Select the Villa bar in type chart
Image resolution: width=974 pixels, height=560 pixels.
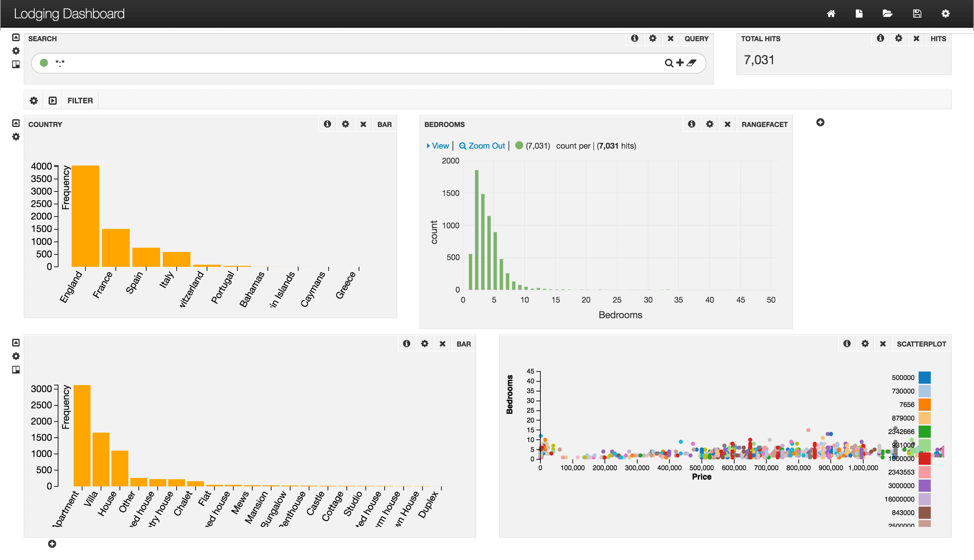coord(101,460)
